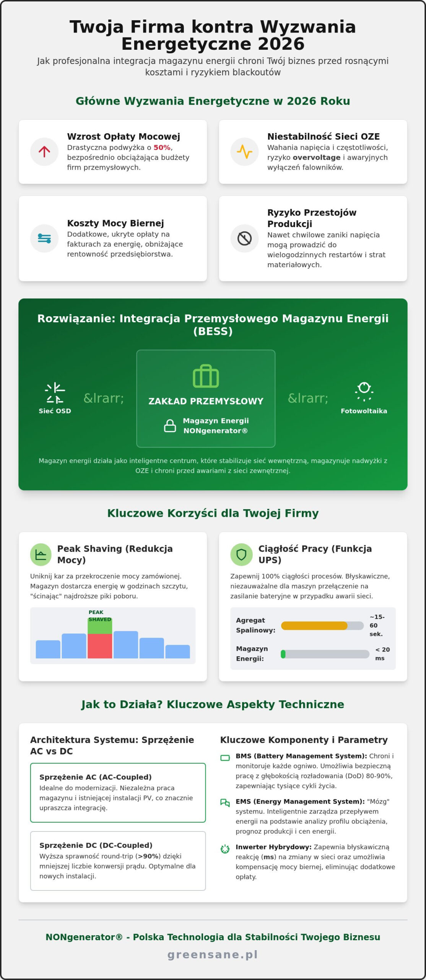The image size is (426, 980).
Task: Click the BMS battery icon
Action: point(225,758)
